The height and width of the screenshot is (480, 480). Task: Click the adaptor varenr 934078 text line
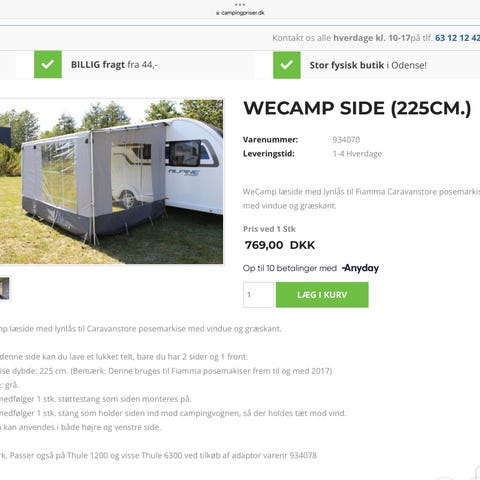coord(158,455)
